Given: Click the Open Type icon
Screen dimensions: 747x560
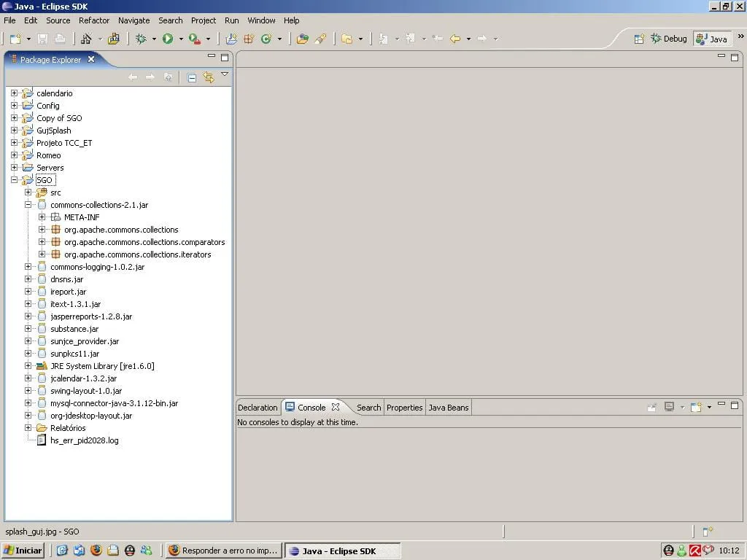Looking at the screenshot, I should pos(302,39).
